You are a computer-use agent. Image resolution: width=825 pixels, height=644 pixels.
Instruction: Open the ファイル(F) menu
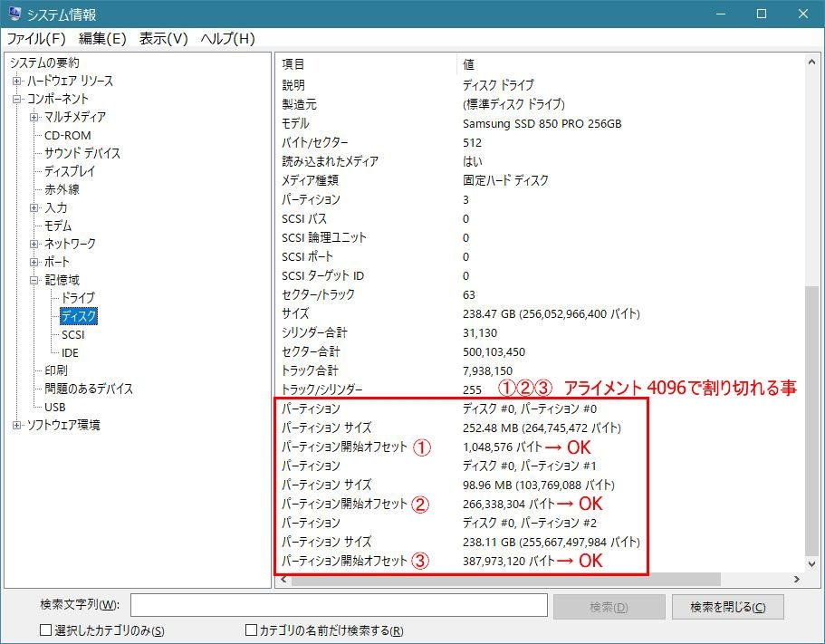[x=36, y=38]
